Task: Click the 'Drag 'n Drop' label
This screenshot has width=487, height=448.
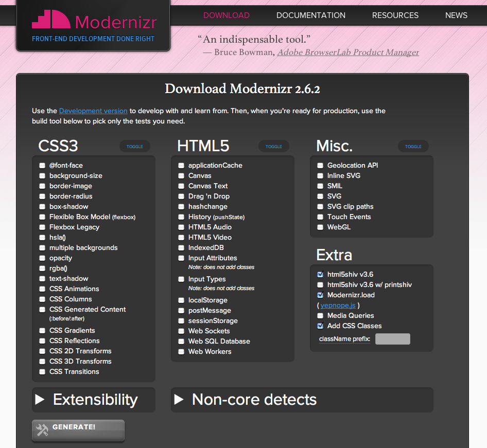Action: (x=209, y=196)
